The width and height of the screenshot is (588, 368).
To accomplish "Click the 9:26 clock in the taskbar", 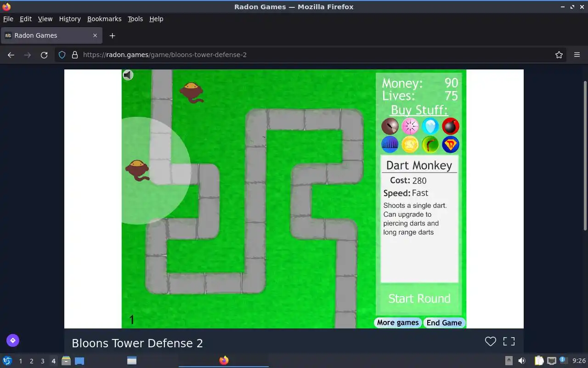I will coord(579,361).
